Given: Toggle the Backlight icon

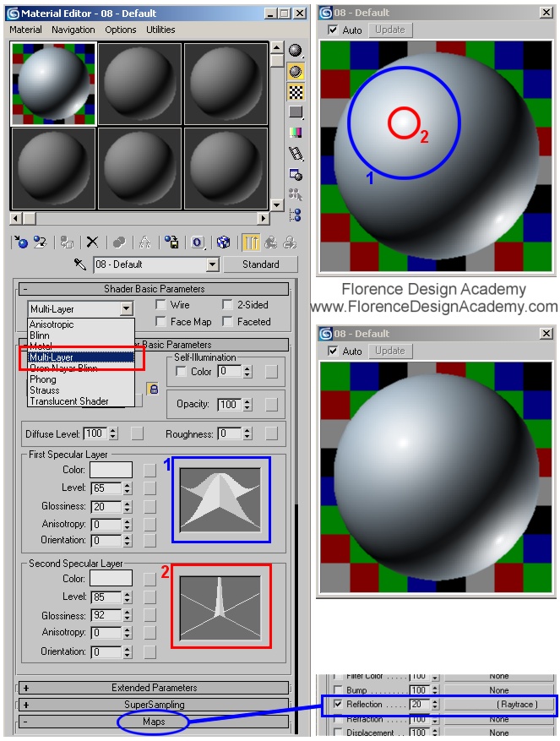Looking at the screenshot, I should pyautogui.click(x=296, y=71).
